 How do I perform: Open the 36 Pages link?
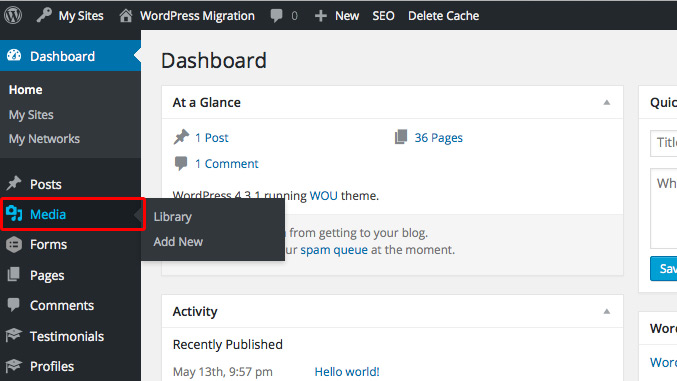click(x=438, y=137)
